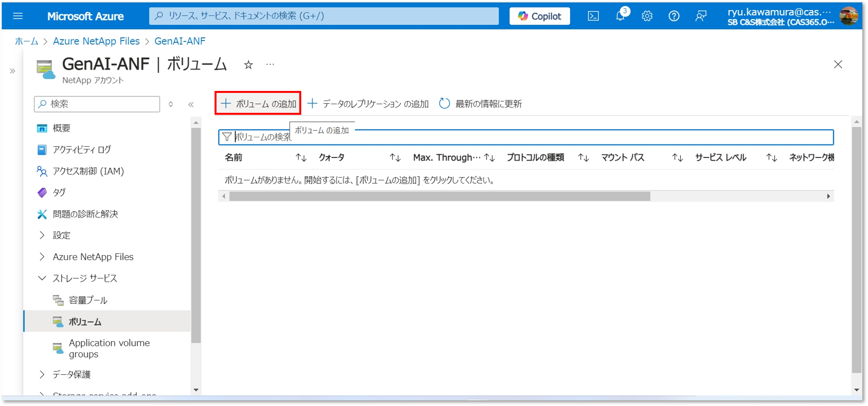Open portal settings gear icon

click(647, 16)
